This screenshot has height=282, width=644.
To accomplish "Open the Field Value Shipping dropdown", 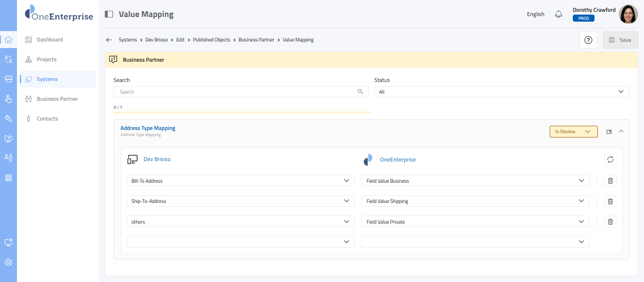I will click(x=475, y=201).
